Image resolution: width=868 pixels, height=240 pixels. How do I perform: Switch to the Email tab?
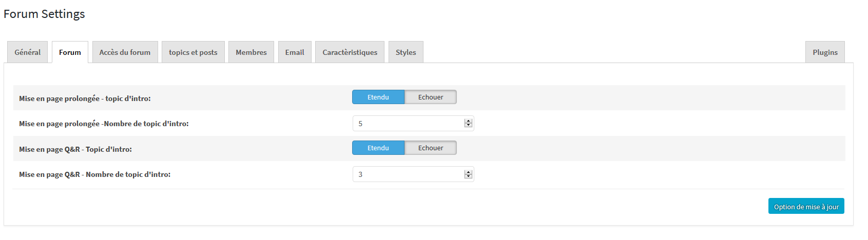coord(295,52)
